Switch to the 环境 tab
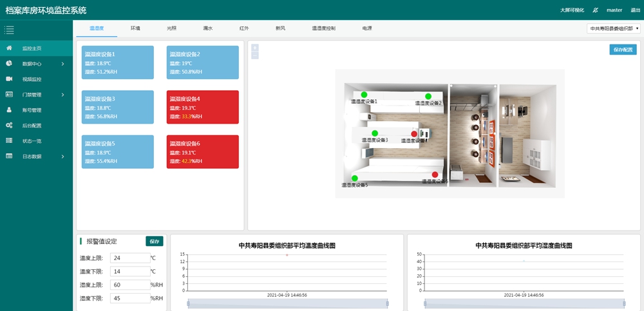The height and width of the screenshot is (311, 644). pos(135,28)
